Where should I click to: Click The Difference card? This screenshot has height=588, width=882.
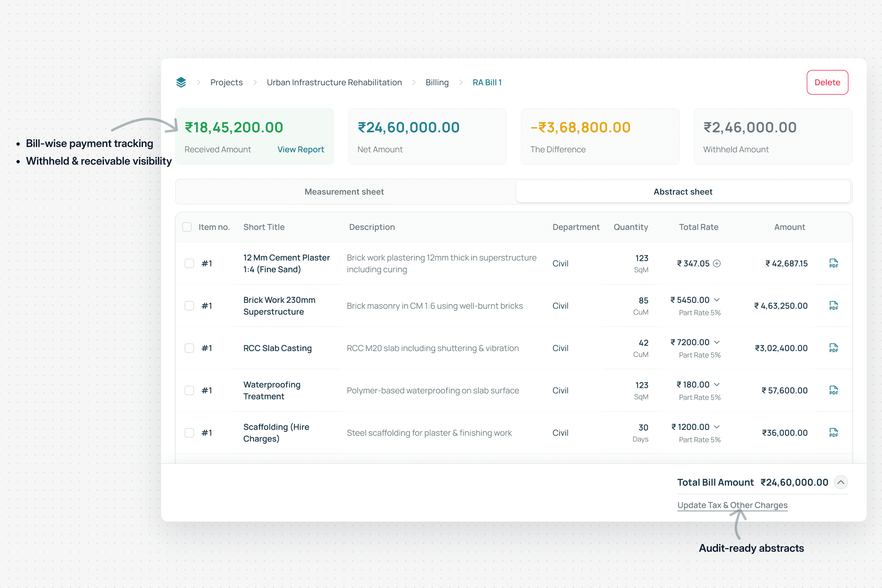(x=600, y=136)
